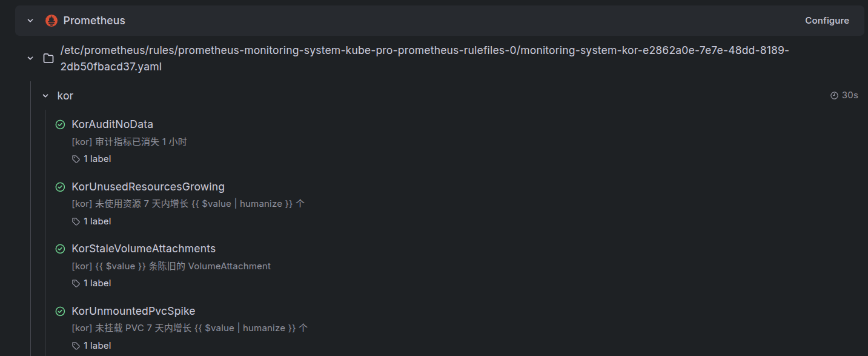Open the KorAuditNoData alert rule

click(112, 124)
